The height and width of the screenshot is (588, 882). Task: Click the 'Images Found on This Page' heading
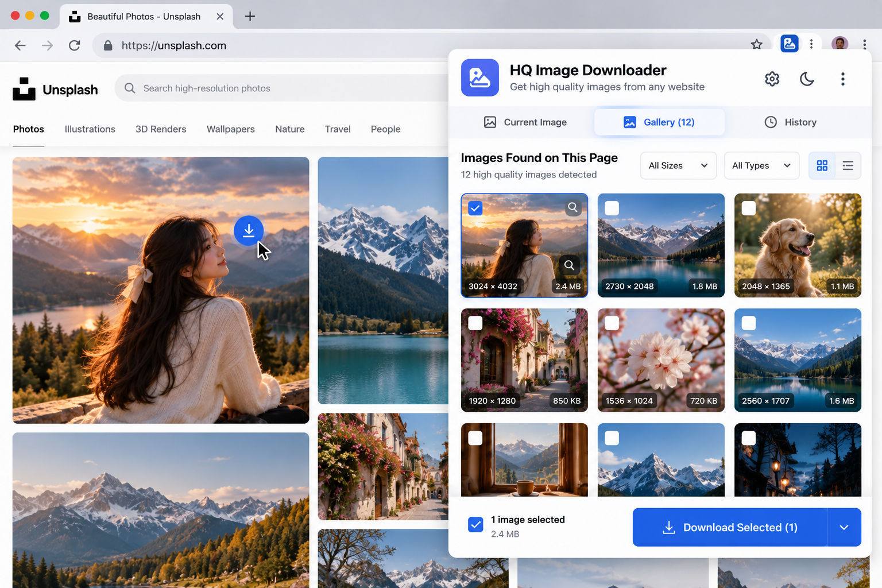pyautogui.click(x=539, y=158)
